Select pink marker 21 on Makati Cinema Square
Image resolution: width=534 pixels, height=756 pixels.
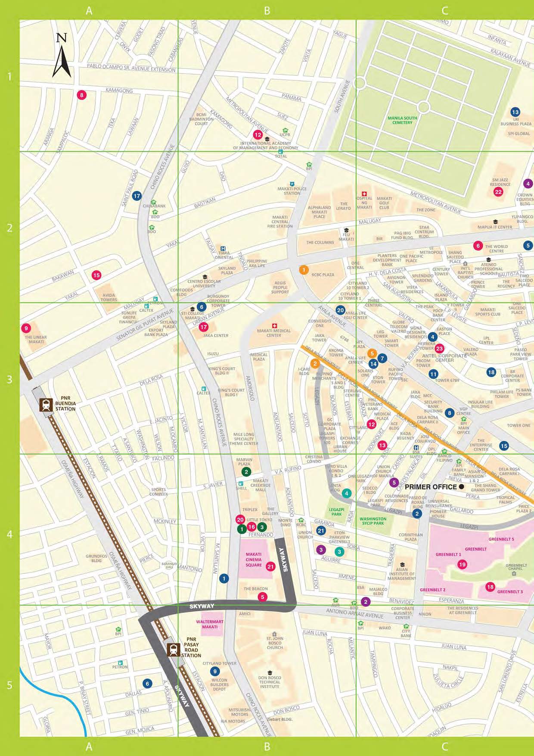(270, 566)
